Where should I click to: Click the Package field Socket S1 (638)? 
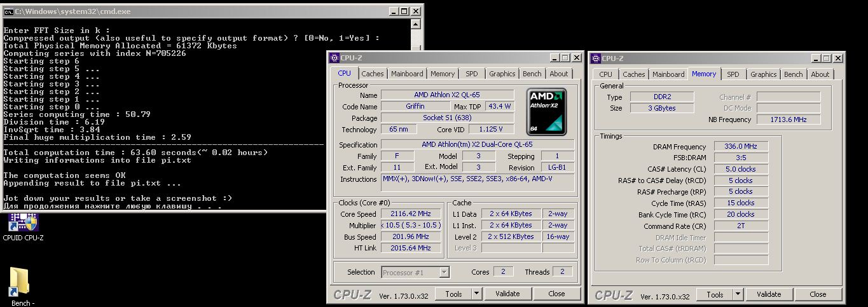pos(447,118)
